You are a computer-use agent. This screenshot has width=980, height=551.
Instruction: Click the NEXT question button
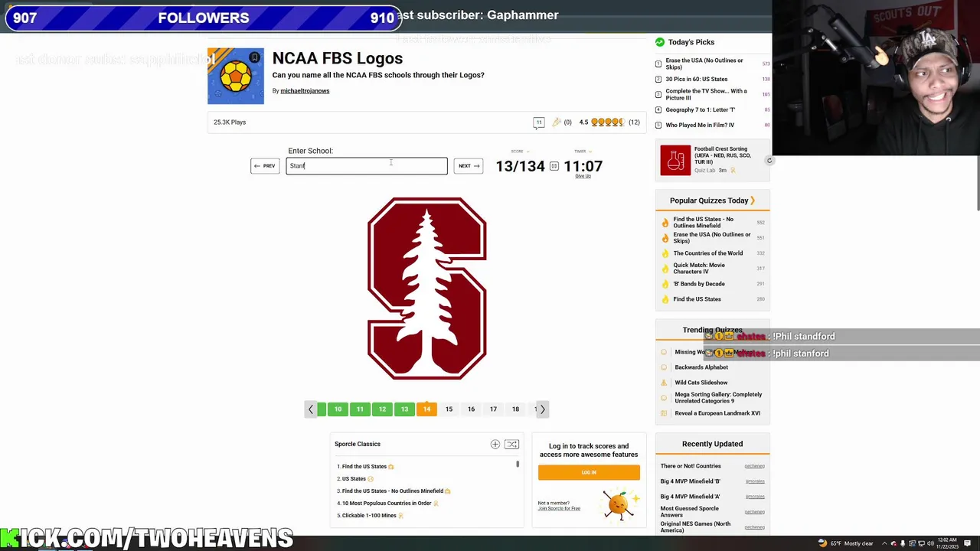coord(469,166)
